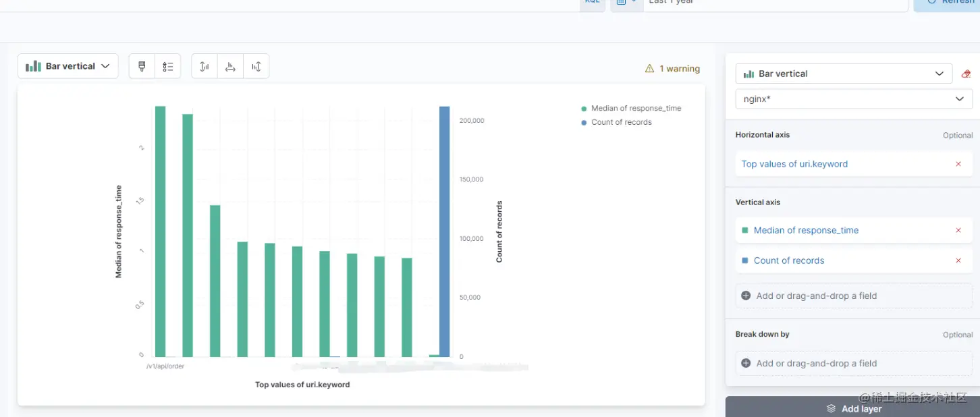
Task: Click blue swatch of Count of records
Action: click(745, 260)
